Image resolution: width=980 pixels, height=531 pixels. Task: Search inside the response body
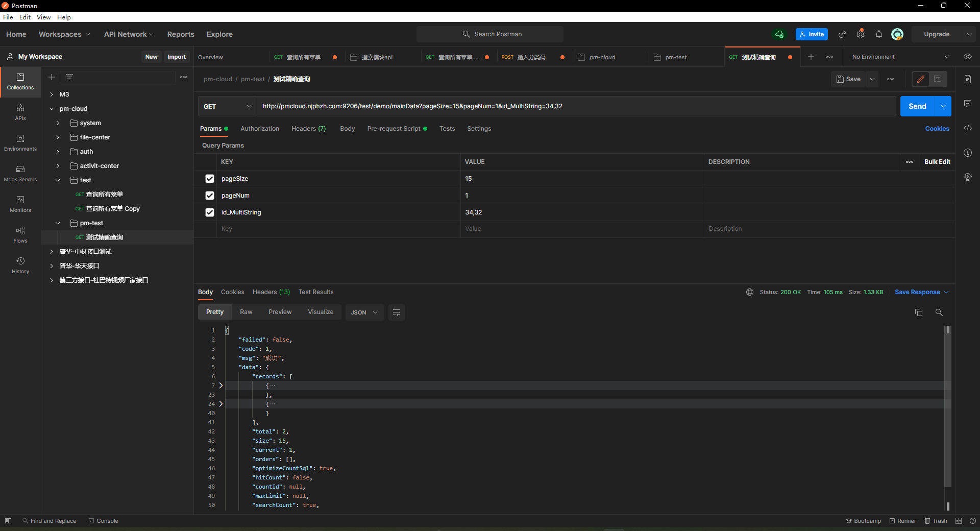pos(939,312)
